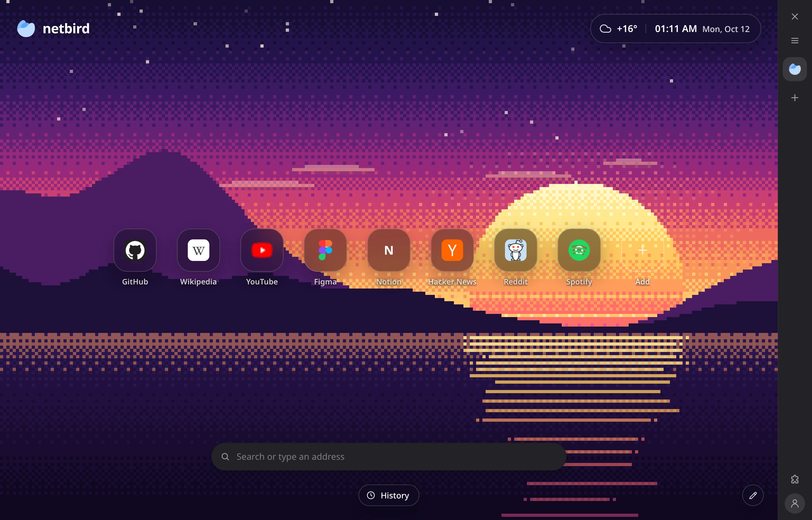Add a new shortcut tile
812x520 pixels.
click(x=642, y=250)
